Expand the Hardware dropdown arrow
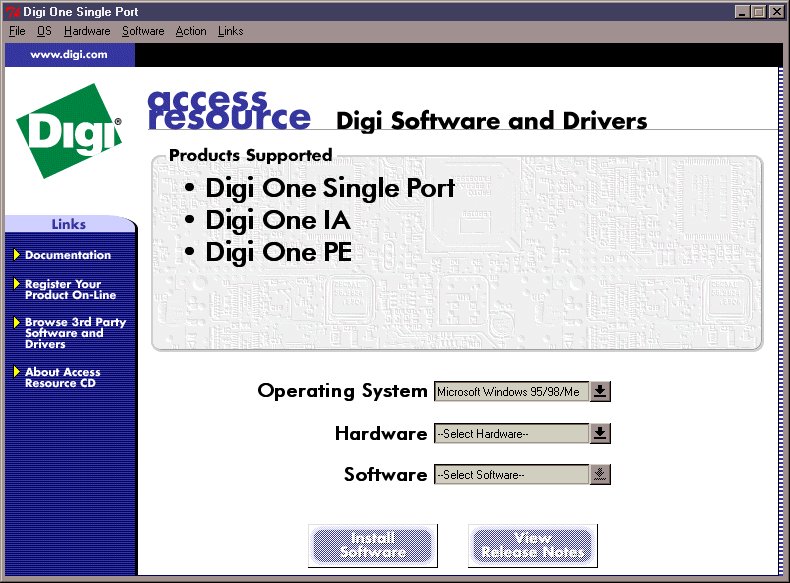Screen dimensions: 790x583 [x=599, y=433]
